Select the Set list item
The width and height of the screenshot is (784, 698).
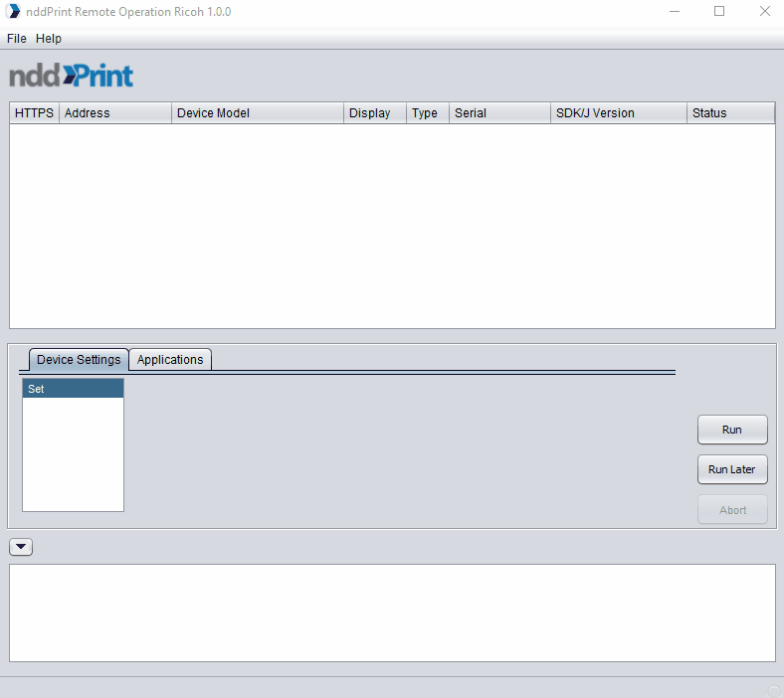[73, 389]
